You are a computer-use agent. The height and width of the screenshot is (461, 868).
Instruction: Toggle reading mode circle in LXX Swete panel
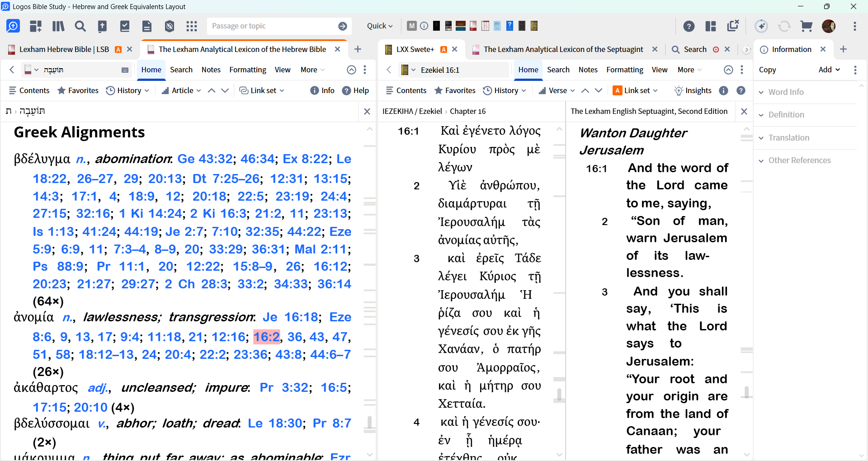coord(728,70)
